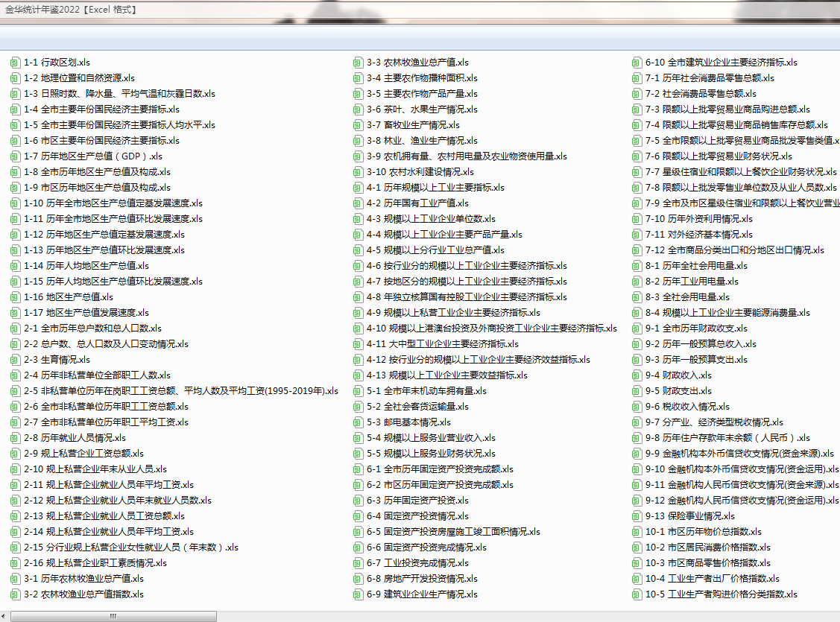
Task: Click the file icon for 6-10 全市建筑业企业主要经济指标.xls
Action: tap(637, 63)
